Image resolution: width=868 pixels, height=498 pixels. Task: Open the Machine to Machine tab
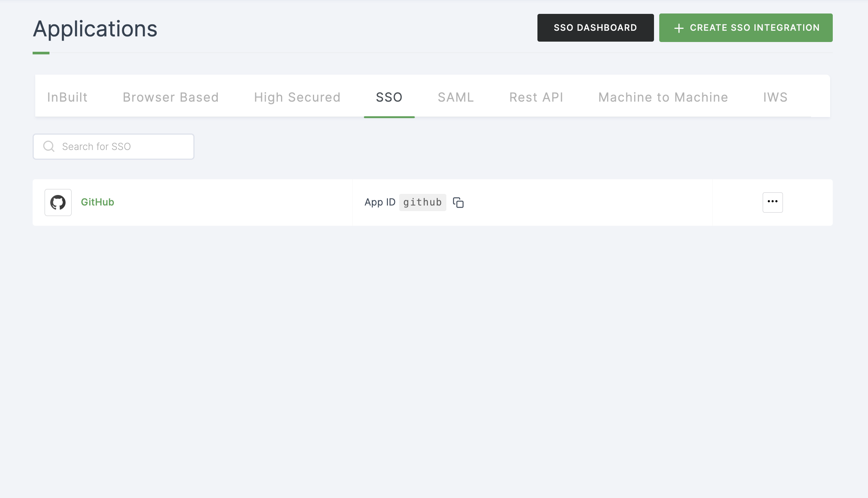click(x=663, y=97)
